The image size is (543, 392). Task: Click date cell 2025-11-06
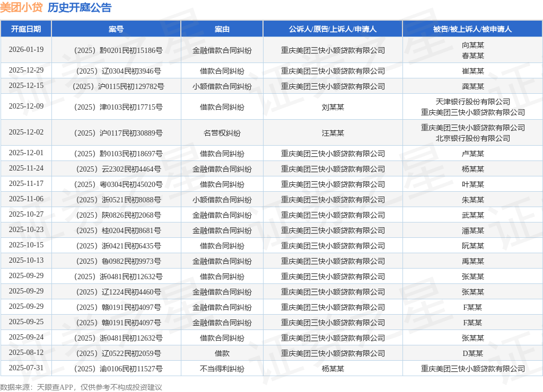tap(27, 199)
